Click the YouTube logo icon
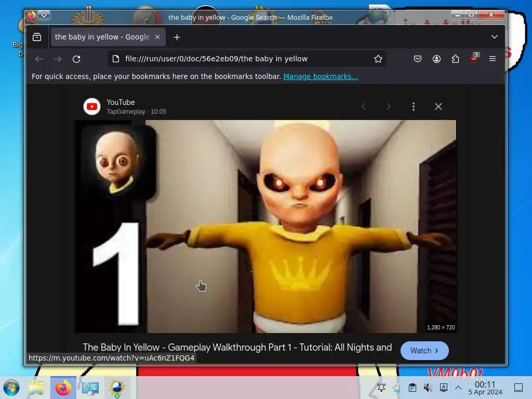 (x=92, y=107)
